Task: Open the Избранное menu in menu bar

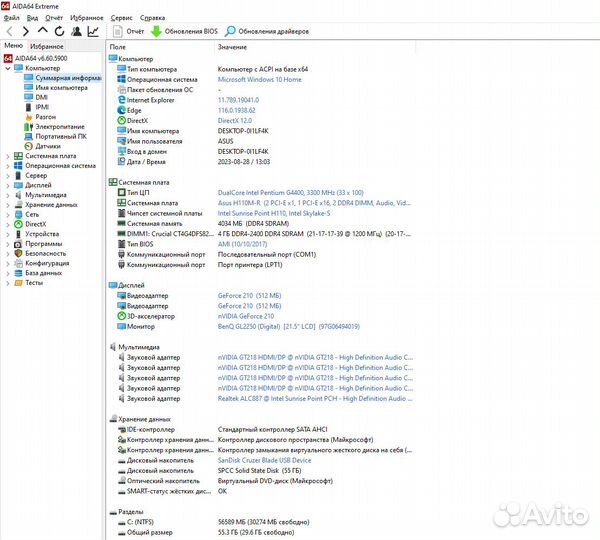Action: tap(86, 18)
